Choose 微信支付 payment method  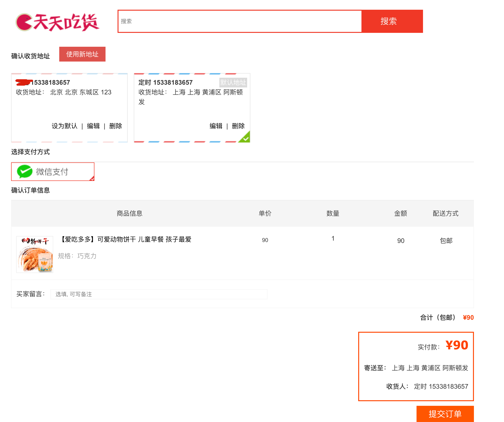[x=52, y=171]
